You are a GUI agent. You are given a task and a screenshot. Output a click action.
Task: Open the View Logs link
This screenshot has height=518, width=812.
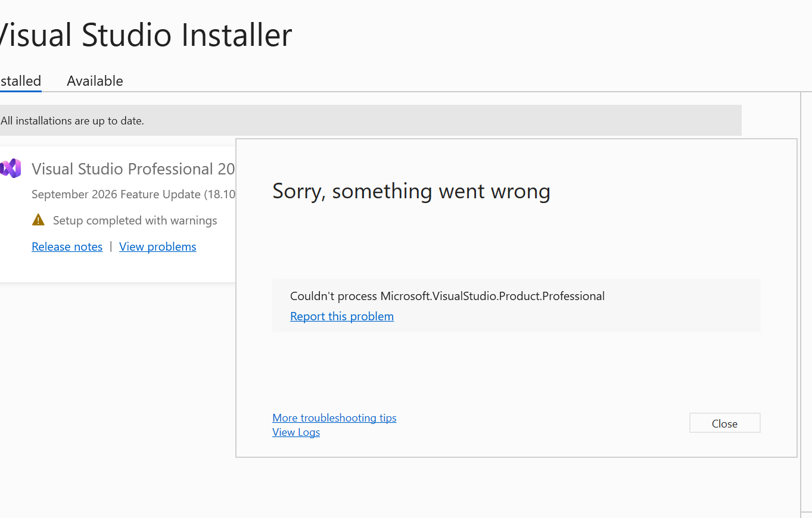(x=296, y=432)
